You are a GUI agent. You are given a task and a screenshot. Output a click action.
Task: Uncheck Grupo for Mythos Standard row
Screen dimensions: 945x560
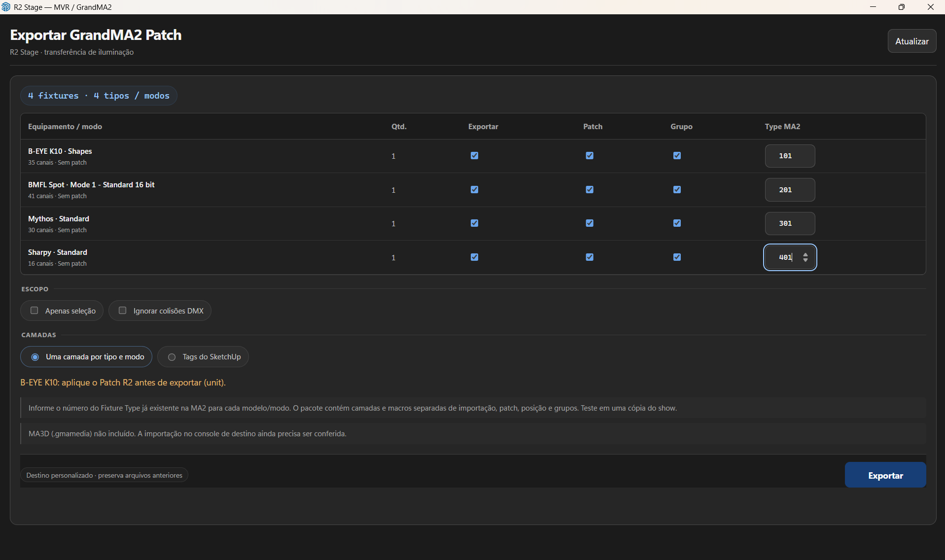[677, 223]
